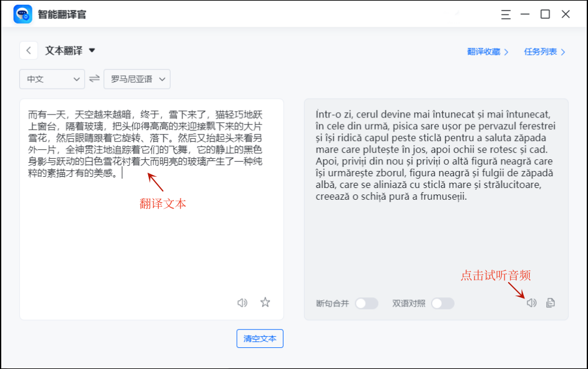Play the translated Romanian audio
Screen dimensions: 588x369
pyautogui.click(x=532, y=303)
